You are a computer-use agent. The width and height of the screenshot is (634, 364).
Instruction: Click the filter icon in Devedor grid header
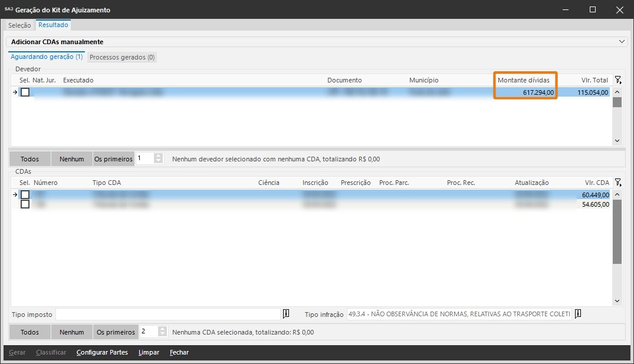617,80
